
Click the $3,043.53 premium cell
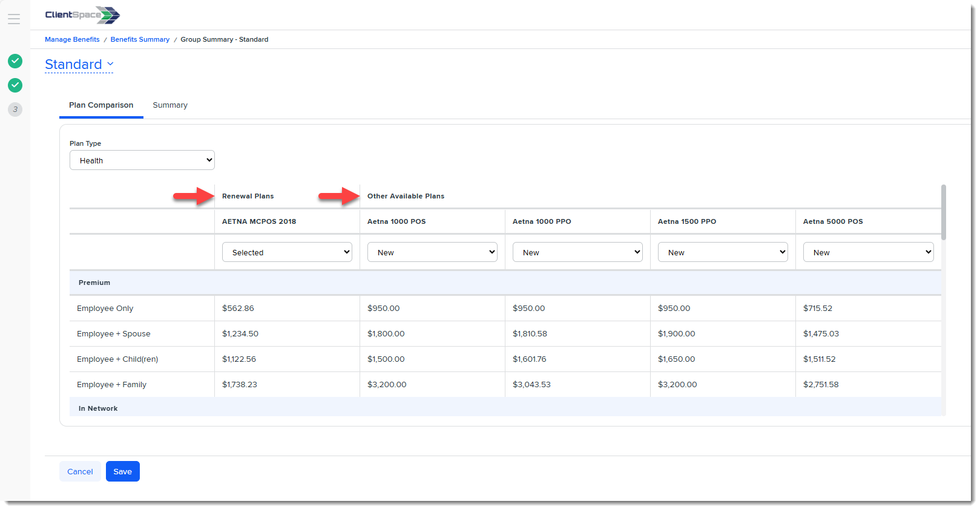point(531,384)
